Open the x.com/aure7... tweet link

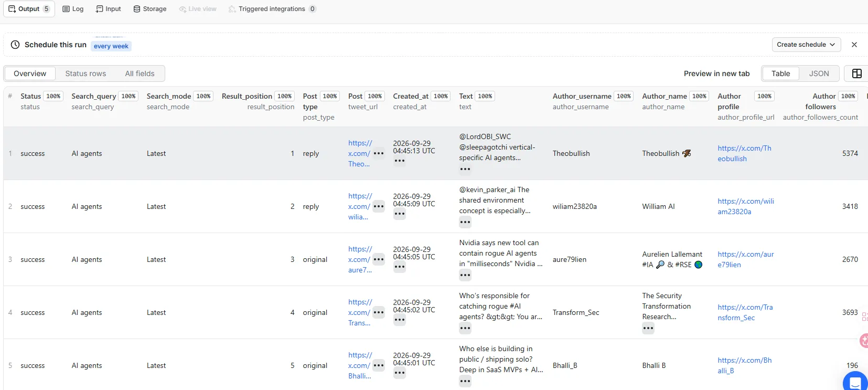point(360,259)
